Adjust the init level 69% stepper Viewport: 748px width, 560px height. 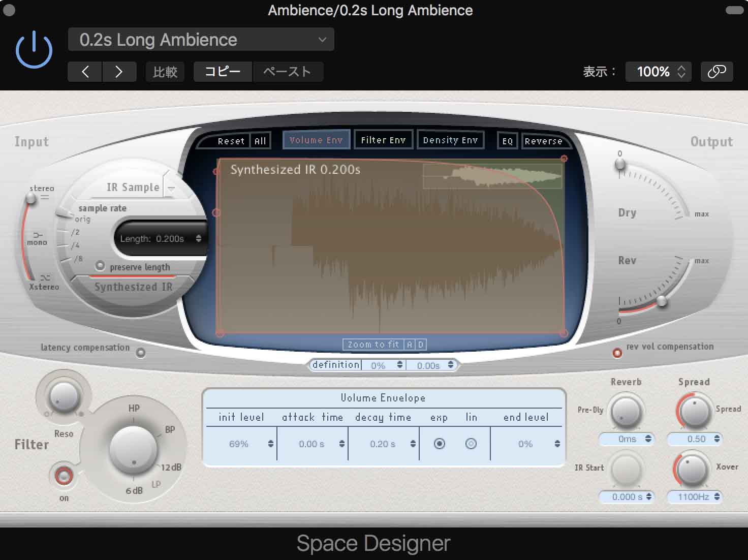[270, 444]
